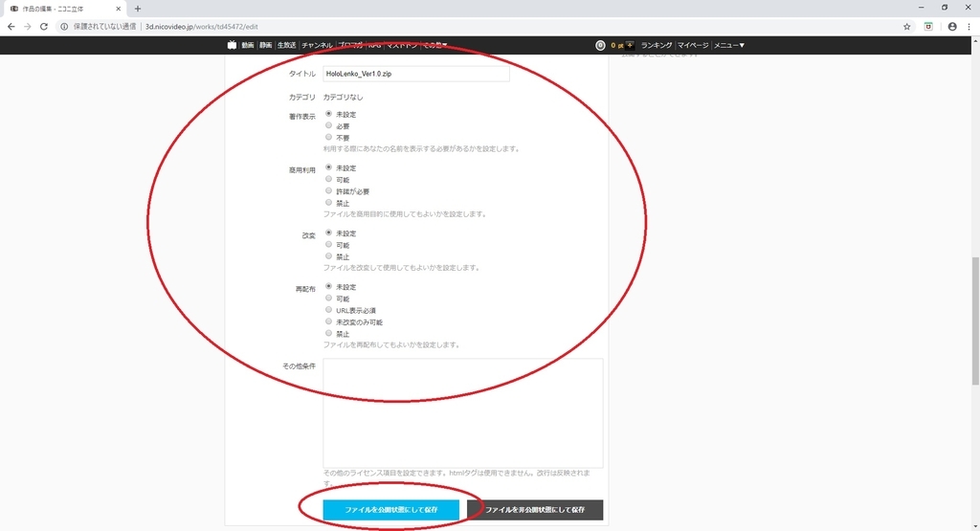Bookmark page with the star icon
Viewport: 980px width, 531px height.
click(x=907, y=26)
